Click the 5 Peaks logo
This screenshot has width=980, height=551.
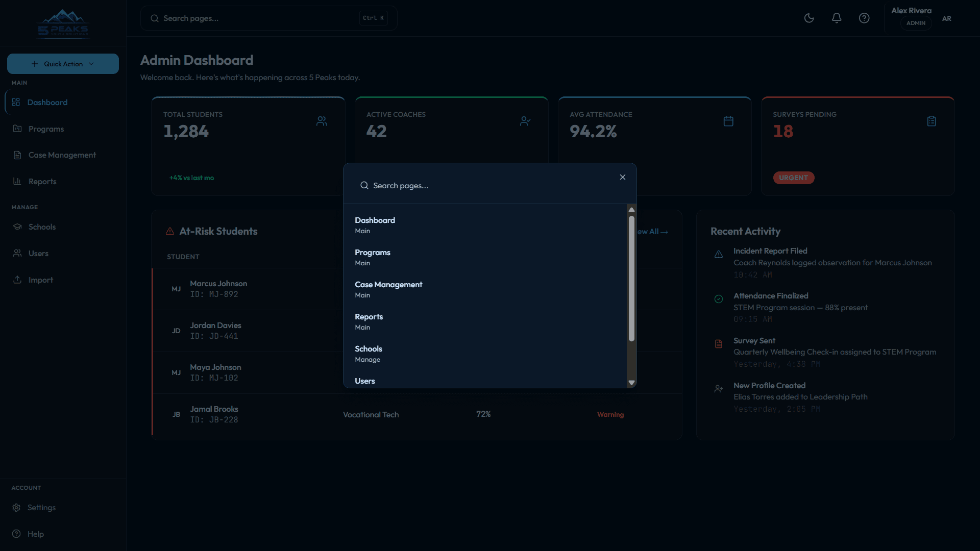tap(63, 23)
